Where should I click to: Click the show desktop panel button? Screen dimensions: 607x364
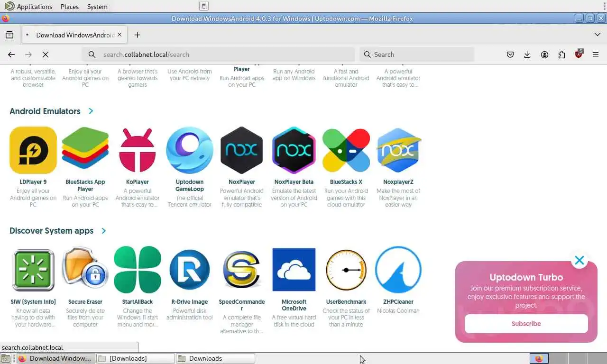[x=5, y=358]
